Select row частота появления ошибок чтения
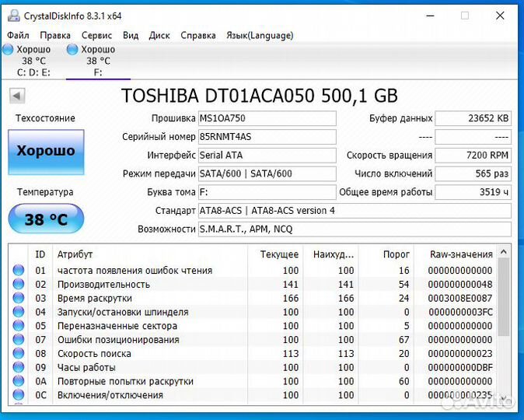Image resolution: width=524 pixels, height=420 pixels. click(x=253, y=270)
